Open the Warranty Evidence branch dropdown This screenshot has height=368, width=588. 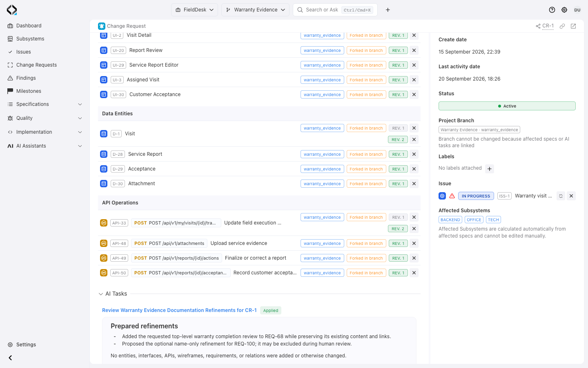256,10
